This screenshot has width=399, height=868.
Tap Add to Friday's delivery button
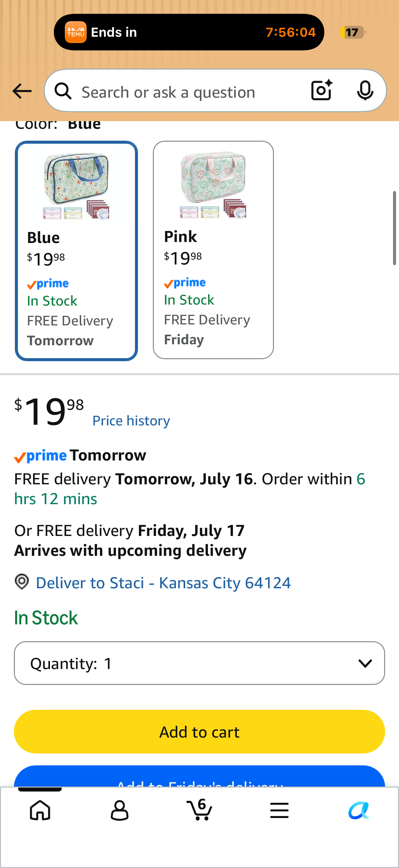[199, 776]
